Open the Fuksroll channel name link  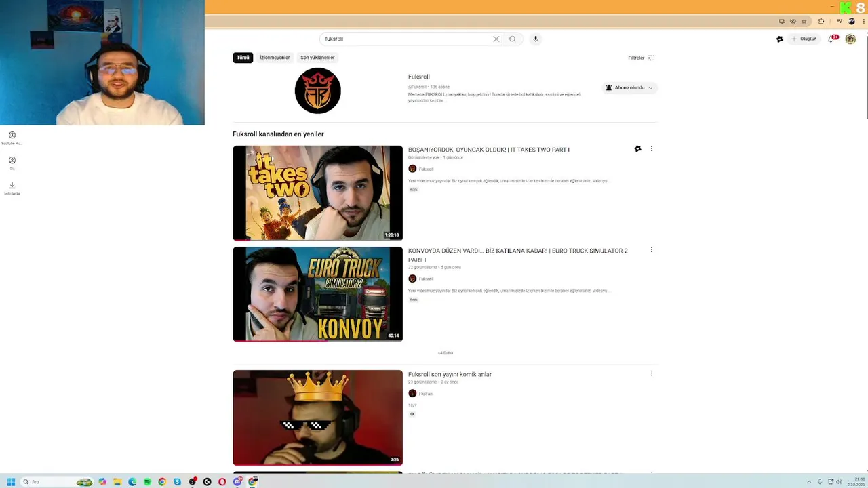point(419,77)
